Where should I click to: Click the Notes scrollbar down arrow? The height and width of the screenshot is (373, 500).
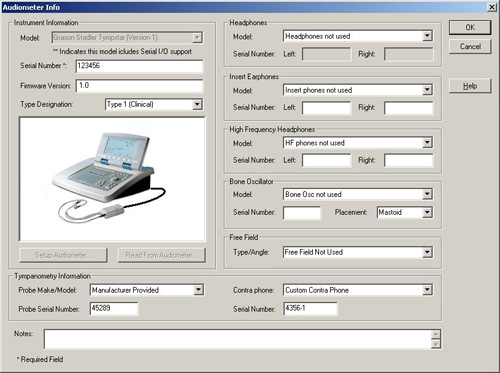tap(436, 344)
